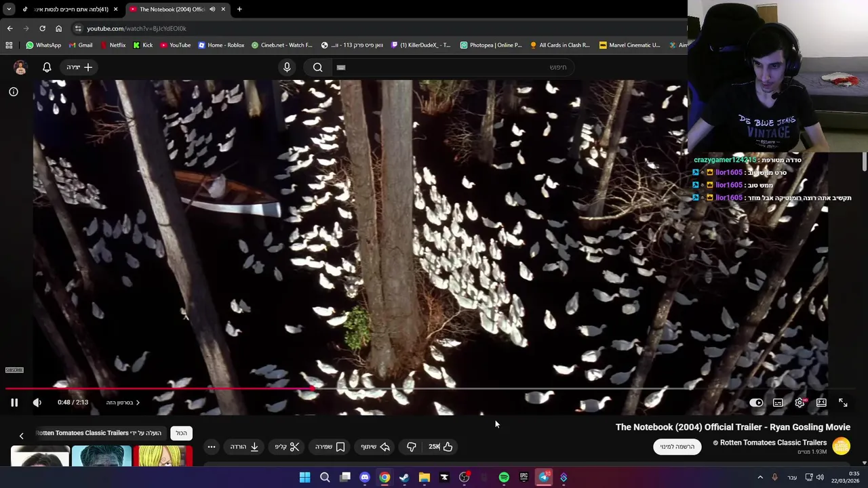Reload the current YouTube page
This screenshot has height=488, width=868.
click(42, 28)
